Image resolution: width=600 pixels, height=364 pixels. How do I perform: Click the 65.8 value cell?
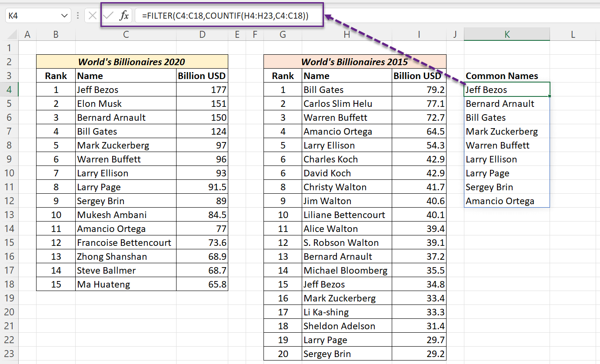tap(202, 284)
